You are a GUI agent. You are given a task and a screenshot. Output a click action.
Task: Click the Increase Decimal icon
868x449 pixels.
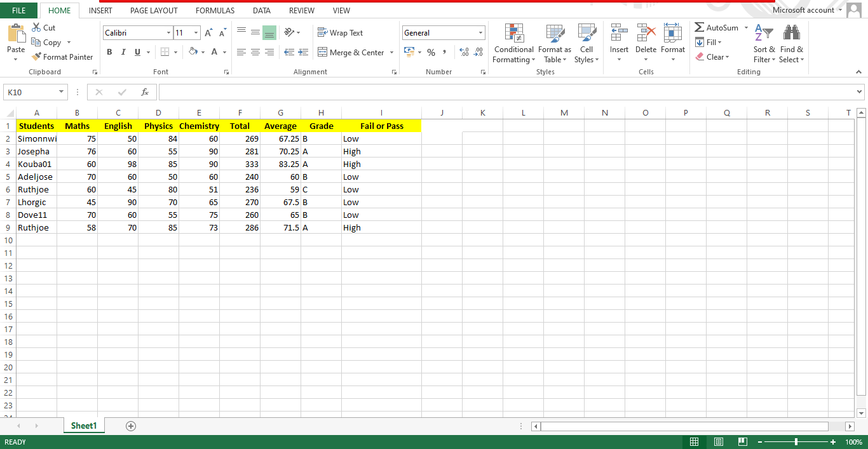[463, 52]
